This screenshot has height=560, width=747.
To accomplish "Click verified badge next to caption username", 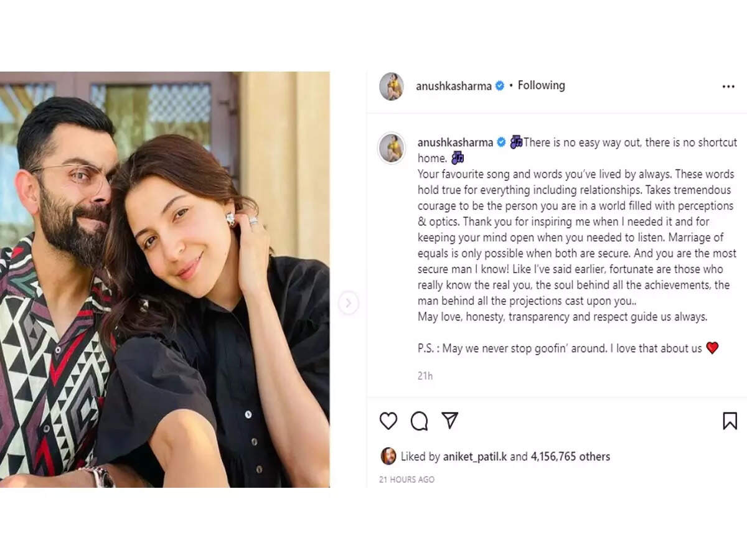I will [501, 142].
